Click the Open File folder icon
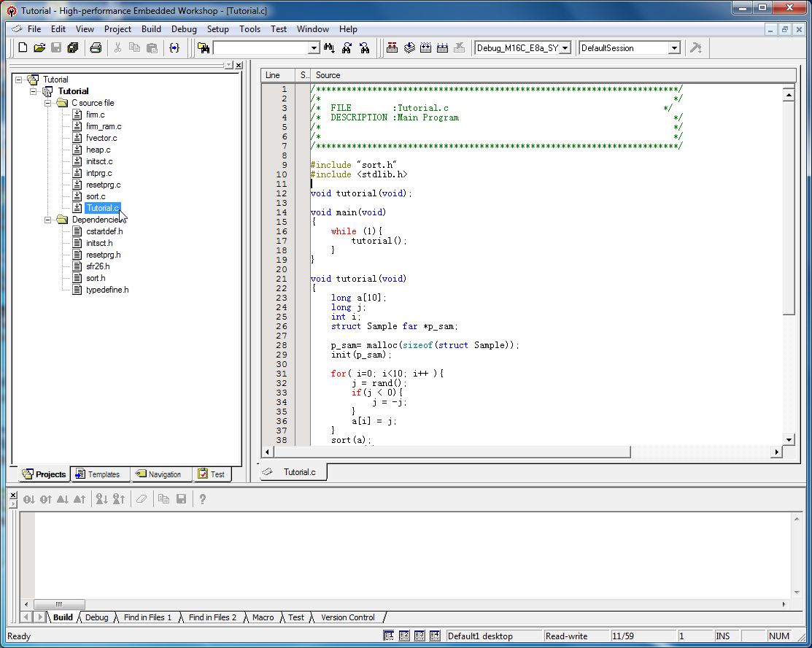 pos(39,48)
